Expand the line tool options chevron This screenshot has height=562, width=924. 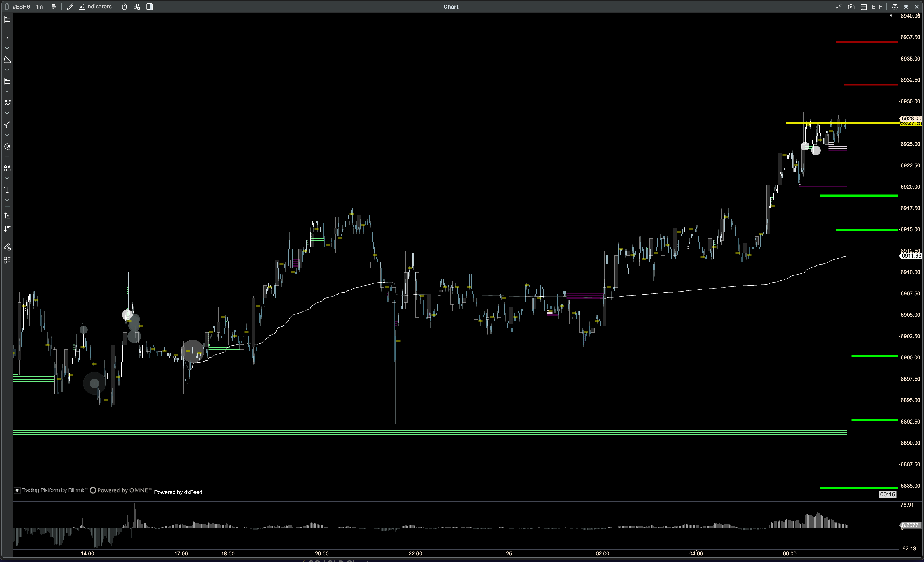7,48
